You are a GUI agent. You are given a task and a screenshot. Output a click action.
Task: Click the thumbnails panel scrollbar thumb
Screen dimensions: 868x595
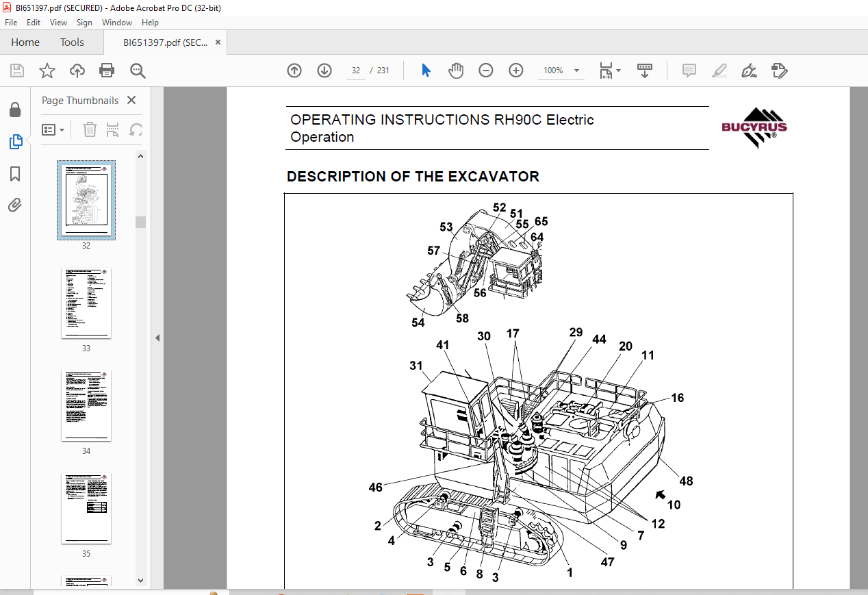pos(140,222)
